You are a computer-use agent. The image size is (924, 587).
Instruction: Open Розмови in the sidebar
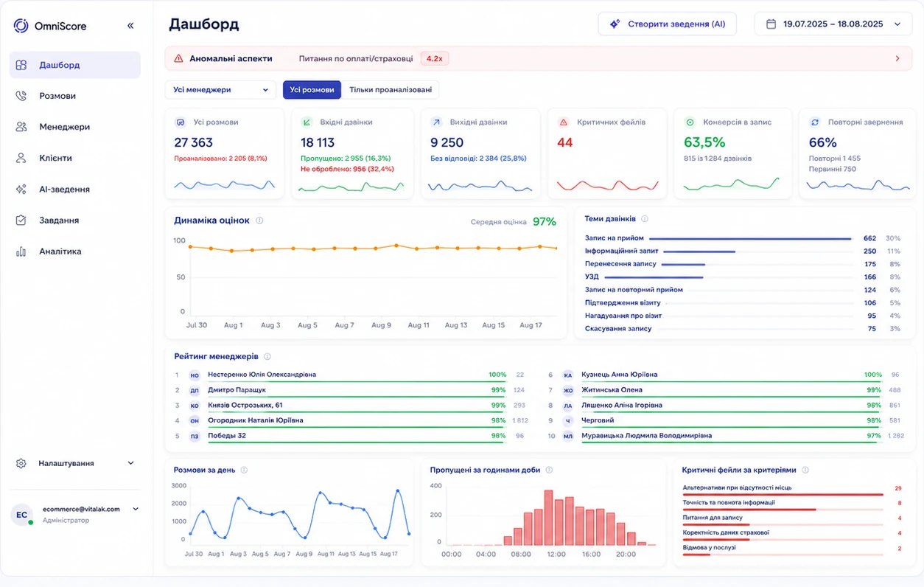(74, 96)
